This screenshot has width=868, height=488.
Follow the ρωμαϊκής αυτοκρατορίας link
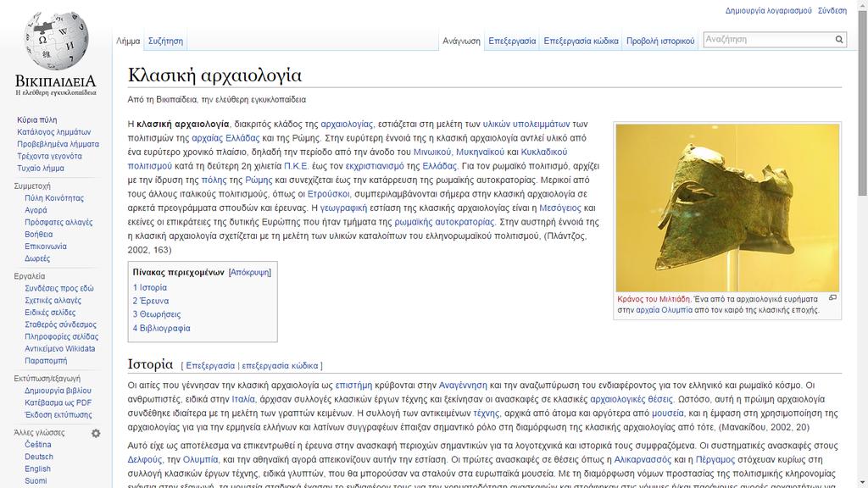[444, 222]
